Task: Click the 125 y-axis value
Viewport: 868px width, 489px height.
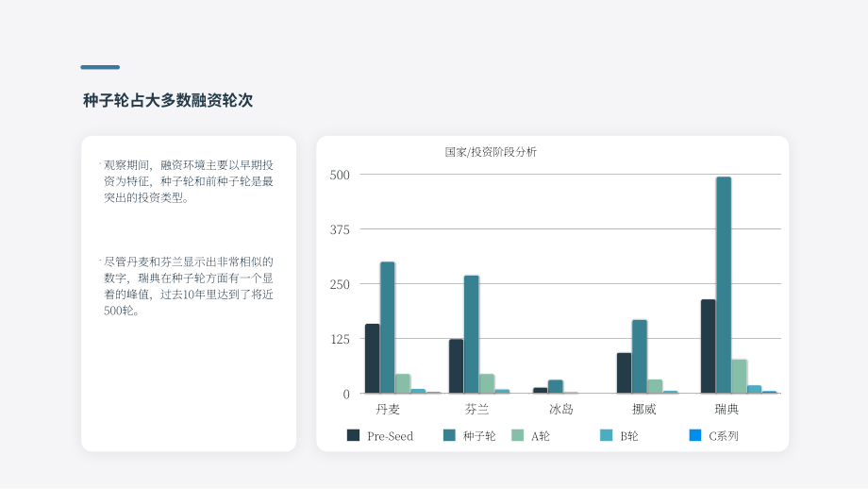Action: tap(340, 340)
